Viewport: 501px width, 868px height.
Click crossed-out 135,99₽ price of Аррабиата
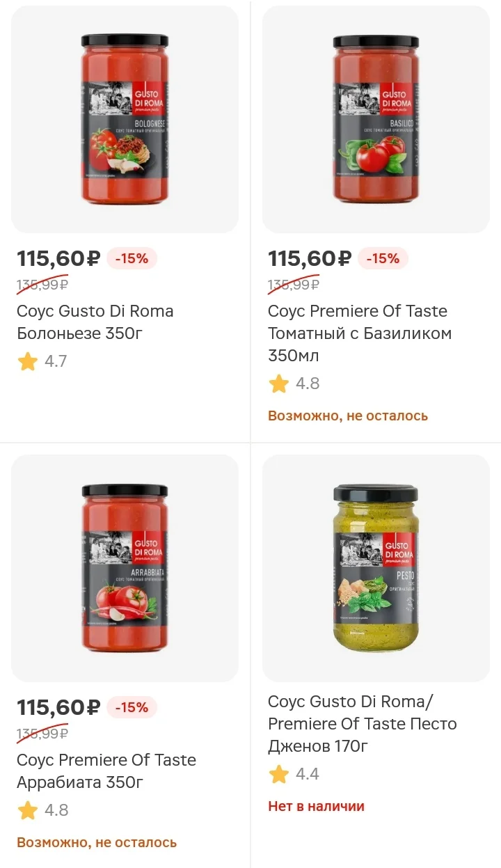[x=42, y=733]
